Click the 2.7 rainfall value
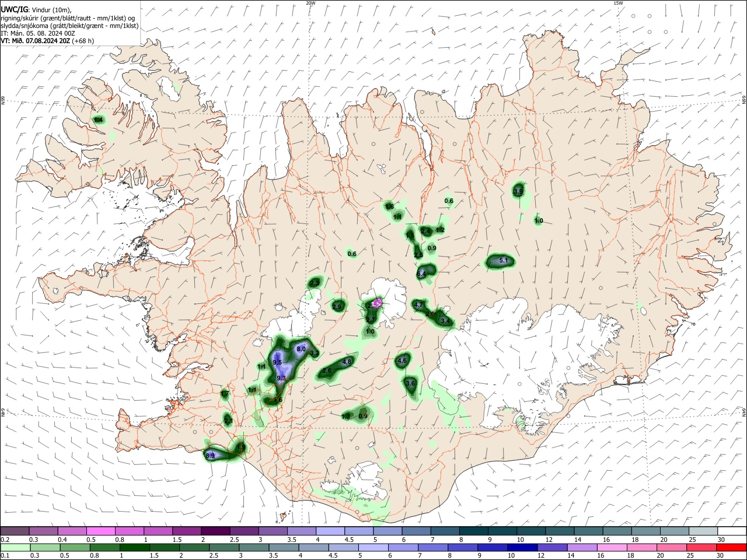 tap(371, 320)
